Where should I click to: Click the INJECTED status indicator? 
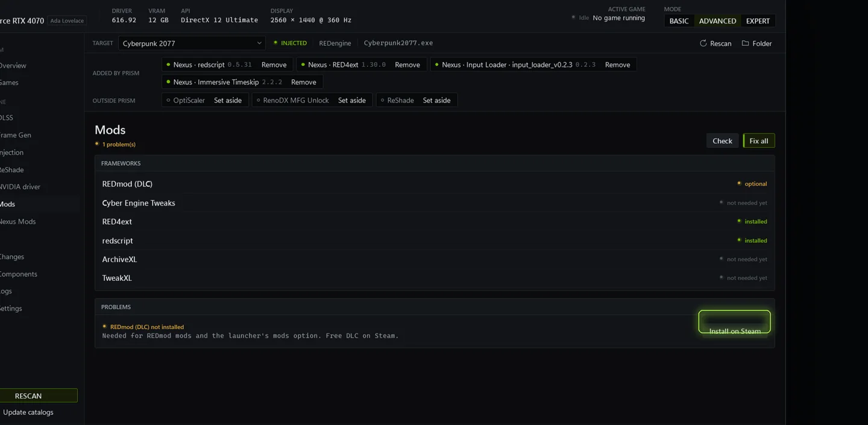pos(290,43)
